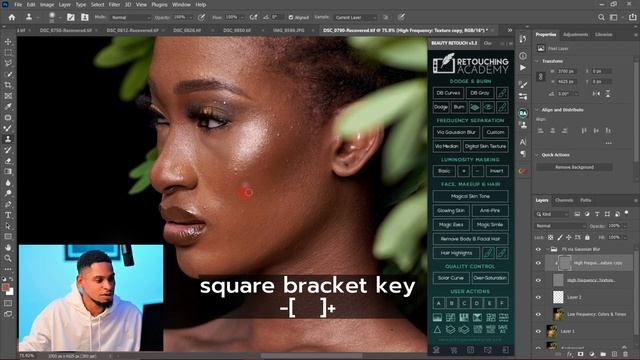Hide the Layer 1 layer
The width and height of the screenshot is (640, 360).
point(538,331)
